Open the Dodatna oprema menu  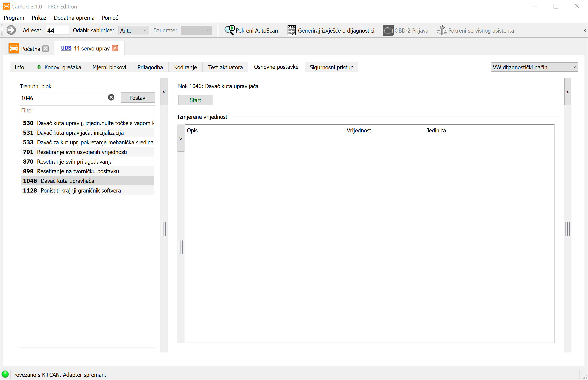click(74, 18)
